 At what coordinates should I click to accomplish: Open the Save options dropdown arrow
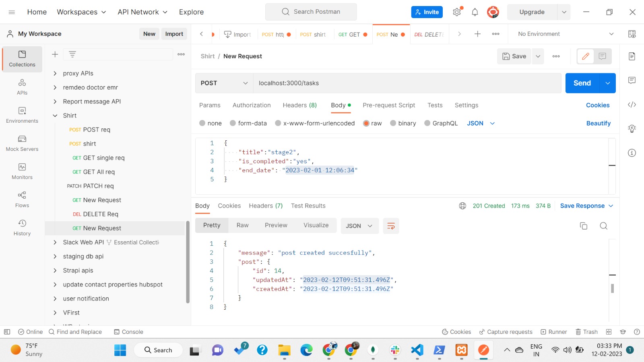point(538,56)
